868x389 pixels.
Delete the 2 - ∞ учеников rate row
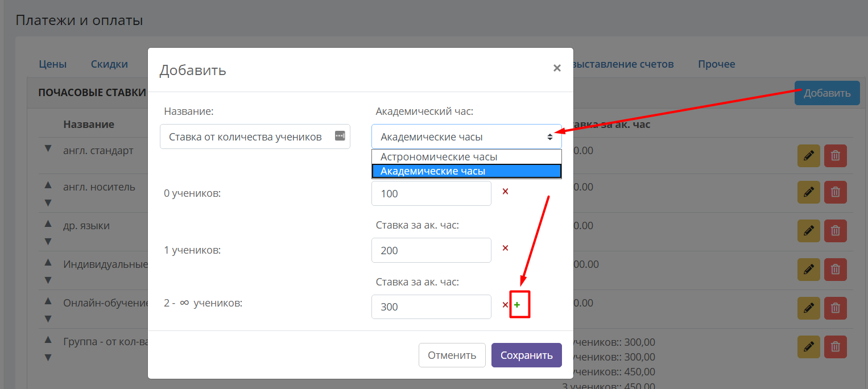point(505,305)
